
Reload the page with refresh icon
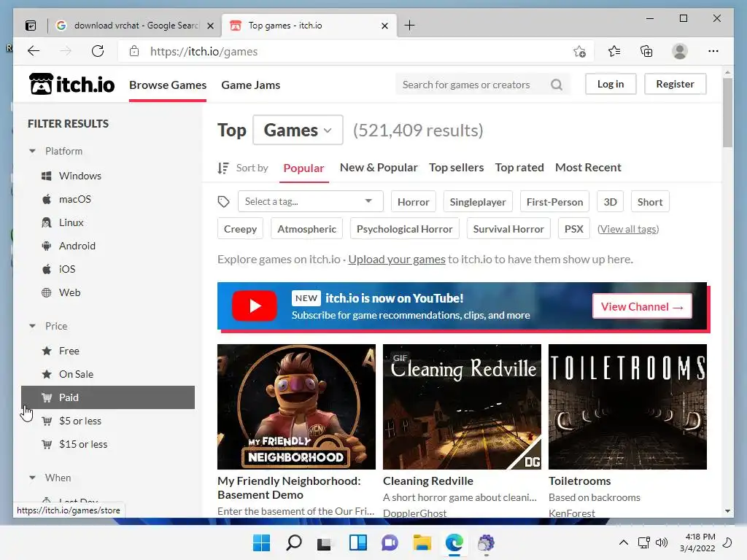tap(98, 51)
